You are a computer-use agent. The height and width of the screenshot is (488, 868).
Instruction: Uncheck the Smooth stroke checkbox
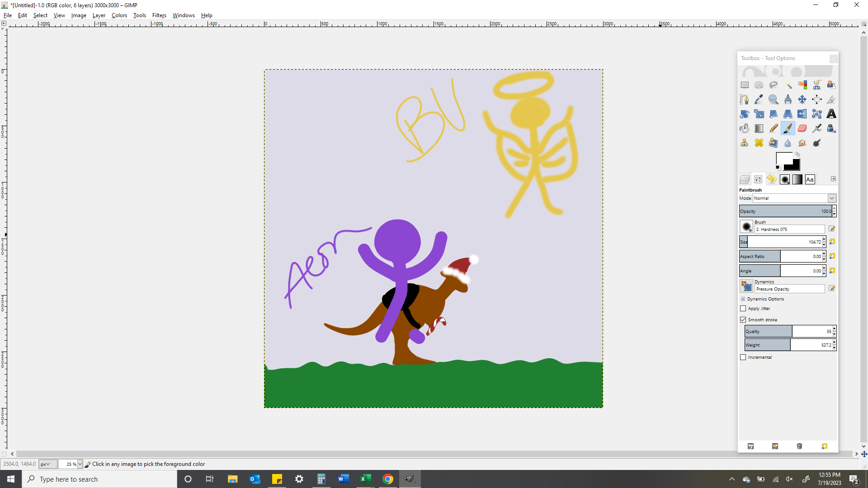tap(743, 320)
